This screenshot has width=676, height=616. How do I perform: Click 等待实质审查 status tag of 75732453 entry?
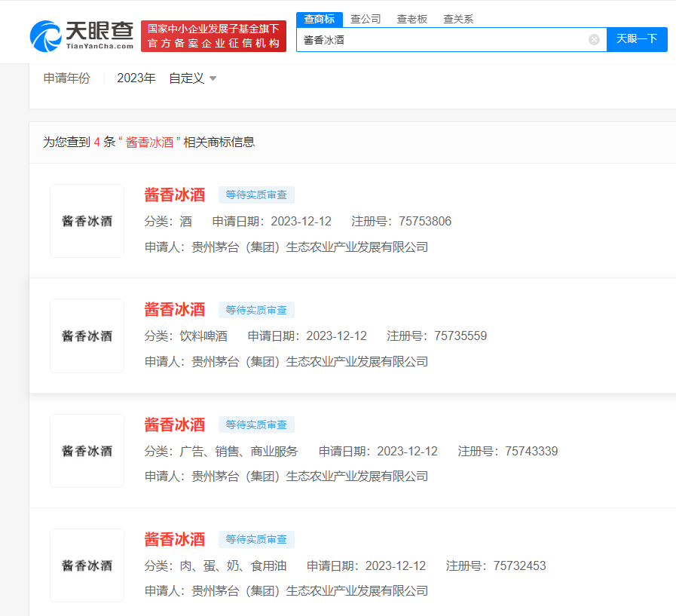256,540
